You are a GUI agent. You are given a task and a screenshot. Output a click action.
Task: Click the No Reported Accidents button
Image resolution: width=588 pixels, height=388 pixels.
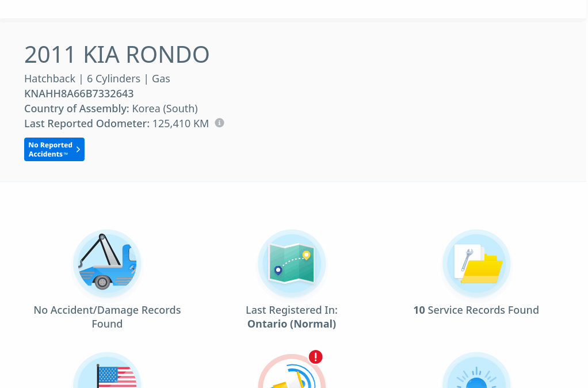pos(55,149)
